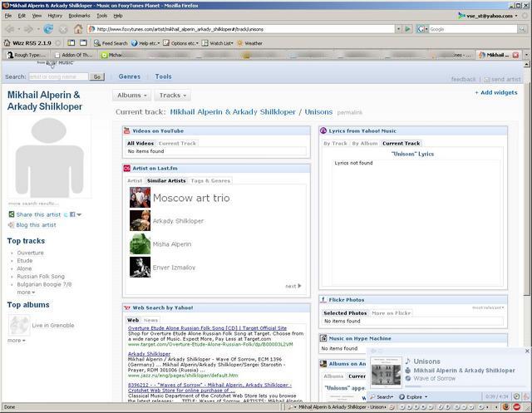Click the browser Back arrow
The image size is (532, 413).
pos(10,29)
